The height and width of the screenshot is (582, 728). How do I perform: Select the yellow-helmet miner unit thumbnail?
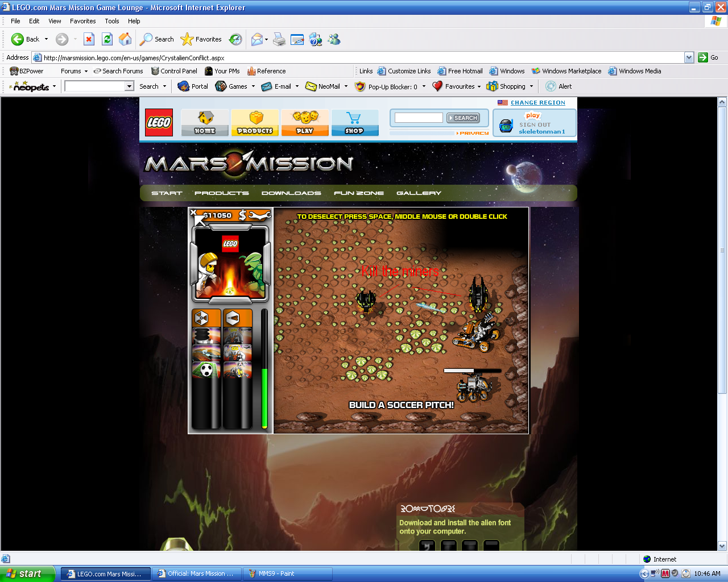coord(238,353)
